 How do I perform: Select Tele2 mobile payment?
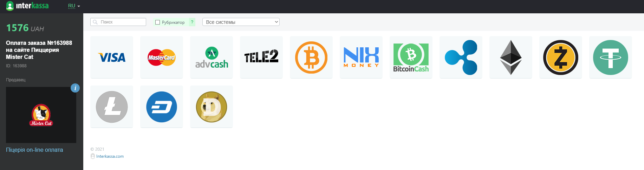[x=261, y=57]
